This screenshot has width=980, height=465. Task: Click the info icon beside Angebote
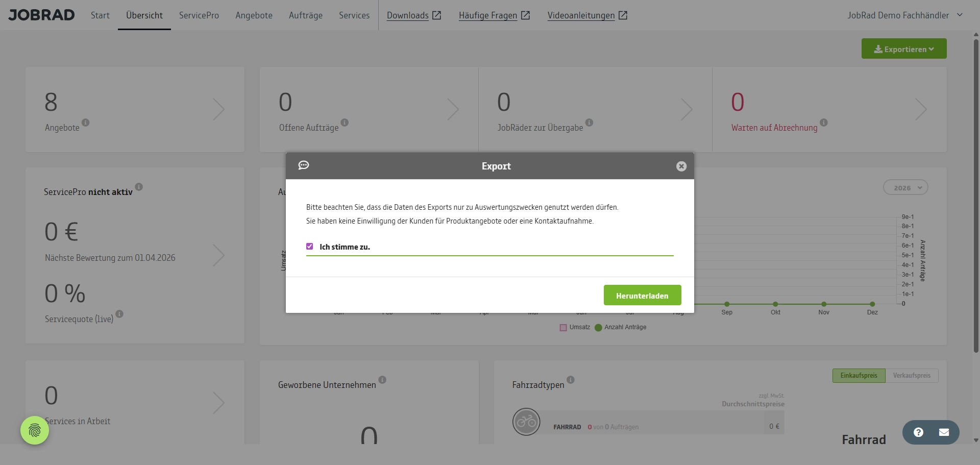coord(85,123)
